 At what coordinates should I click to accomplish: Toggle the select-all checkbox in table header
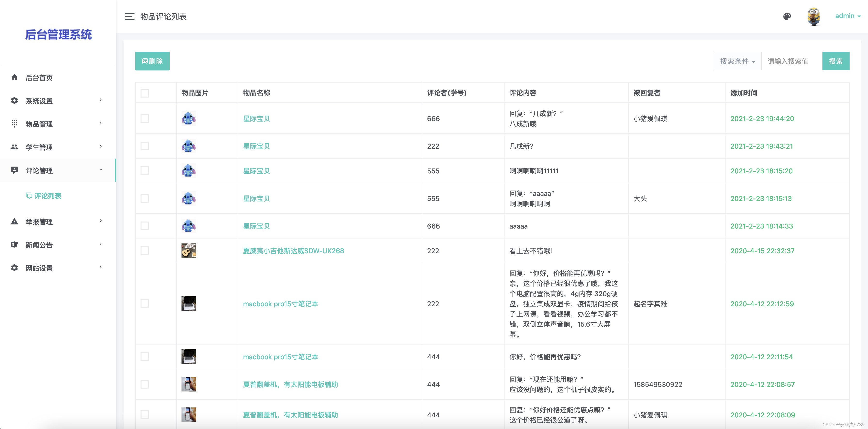tap(145, 93)
